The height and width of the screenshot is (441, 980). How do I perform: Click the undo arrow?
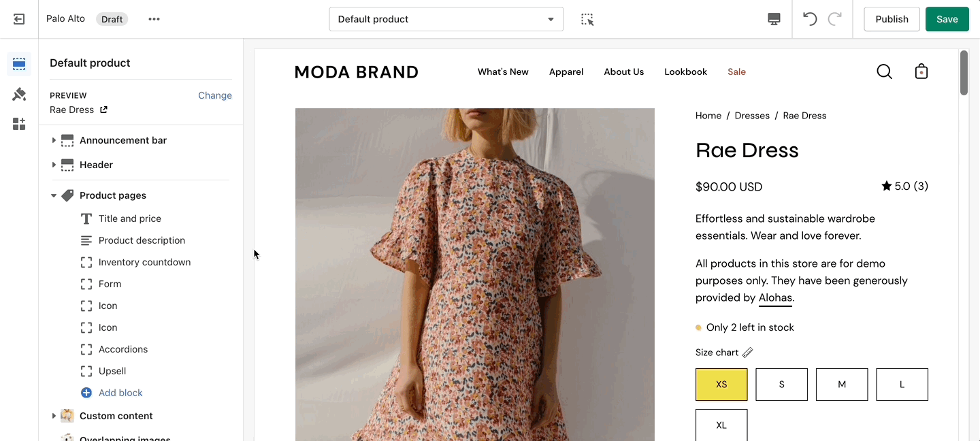810,19
